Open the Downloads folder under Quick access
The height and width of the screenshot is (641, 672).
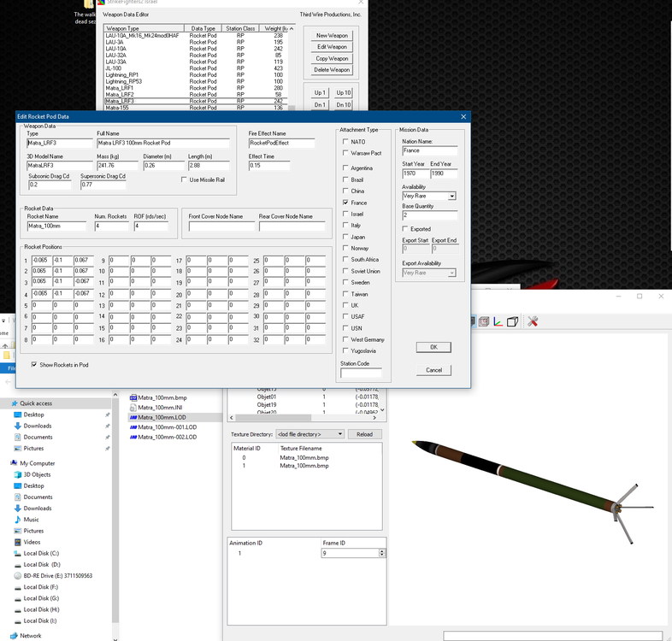point(38,426)
